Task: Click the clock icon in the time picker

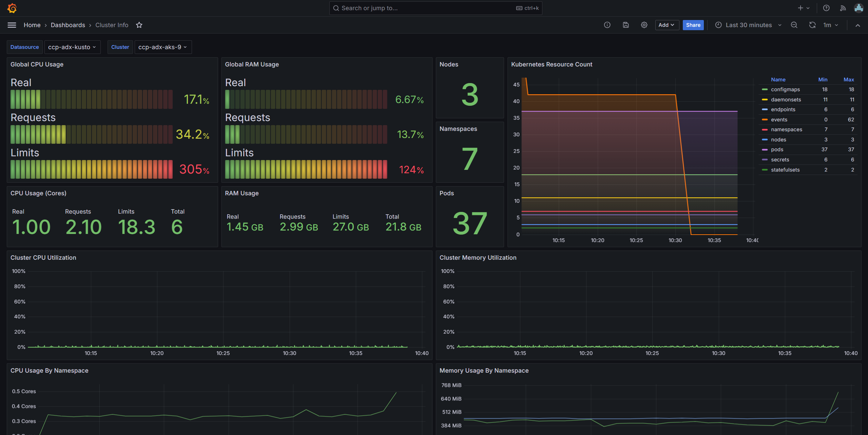Action: 718,25
